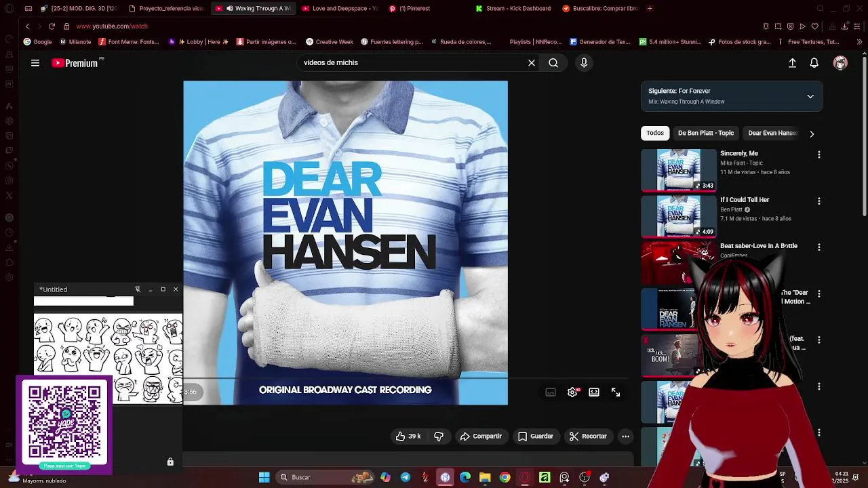Open the Google bookmark
This screenshot has width=868, height=488.
[x=37, y=42]
